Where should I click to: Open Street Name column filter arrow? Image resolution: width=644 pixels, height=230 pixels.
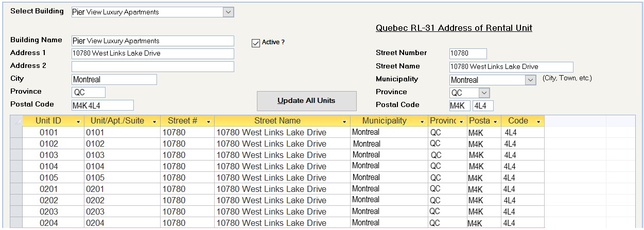point(344,121)
